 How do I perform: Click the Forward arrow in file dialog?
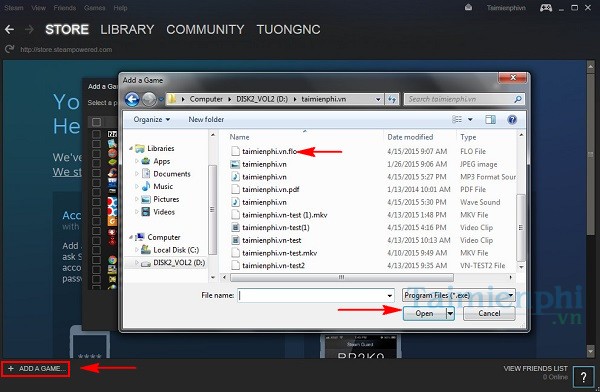[149, 100]
